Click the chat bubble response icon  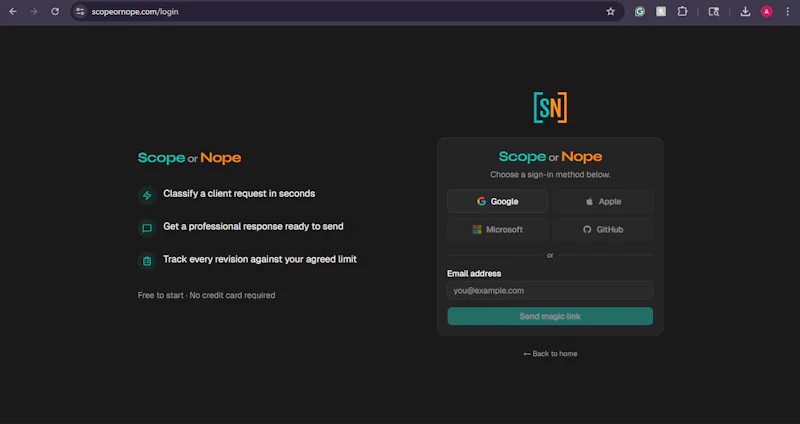click(x=147, y=228)
